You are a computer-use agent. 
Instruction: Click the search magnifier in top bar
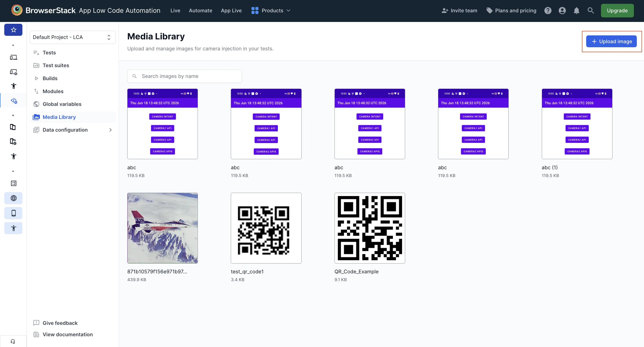[x=590, y=11]
